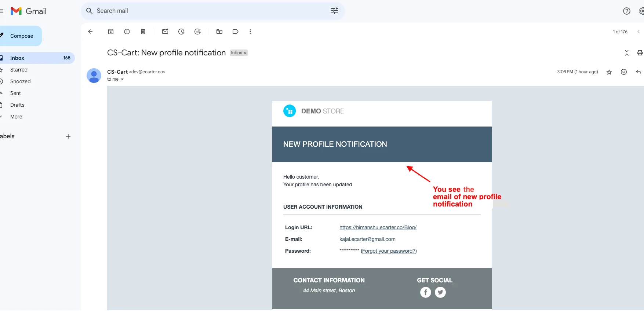
Task: Report email as spam
Action: [x=127, y=32]
